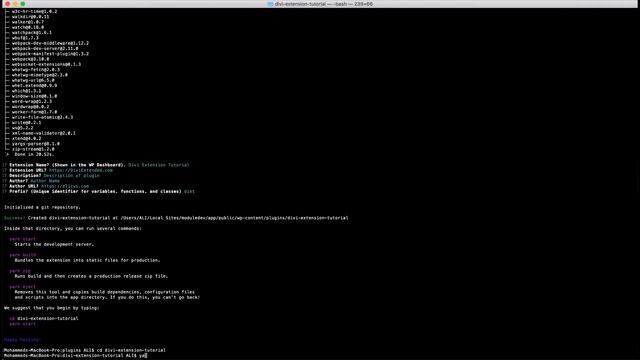
Task: Click the line 'write-file-atomic@2.4.3'
Action: [x=42, y=118]
